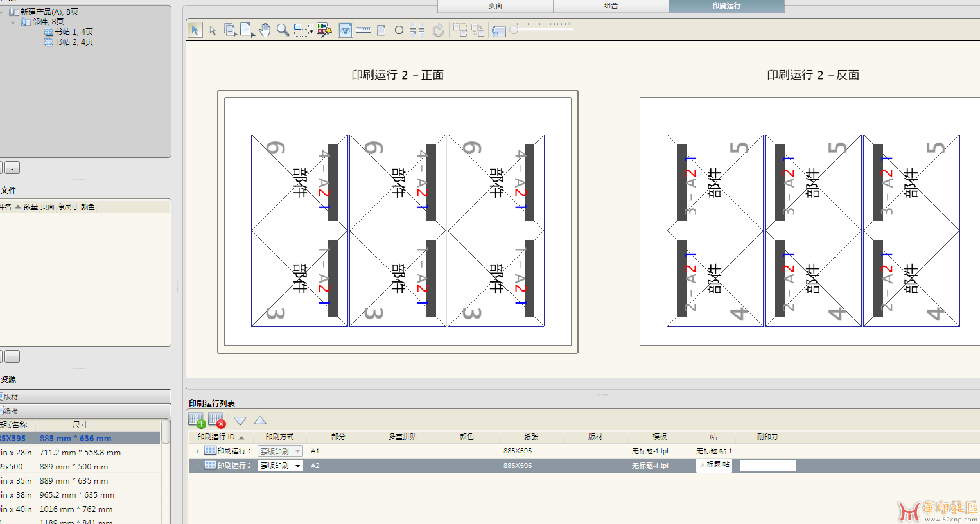
Task: Click the 新建产品(A) product icon
Action: pos(13,12)
